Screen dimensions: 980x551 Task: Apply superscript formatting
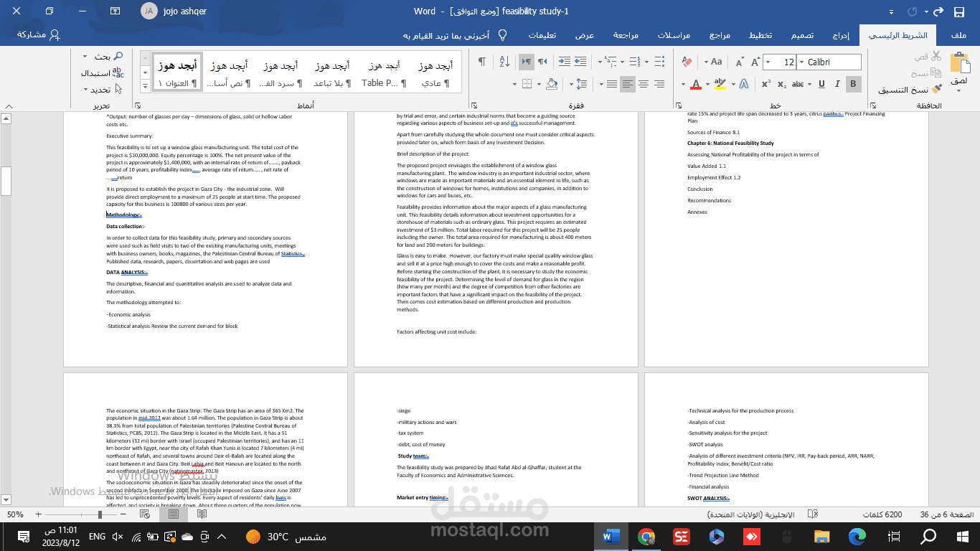coord(766,84)
